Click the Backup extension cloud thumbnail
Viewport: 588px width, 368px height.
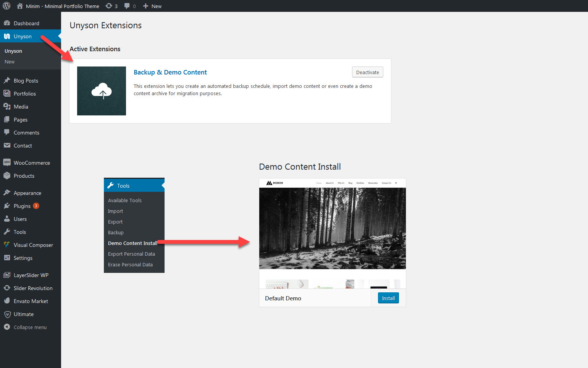pos(102,91)
